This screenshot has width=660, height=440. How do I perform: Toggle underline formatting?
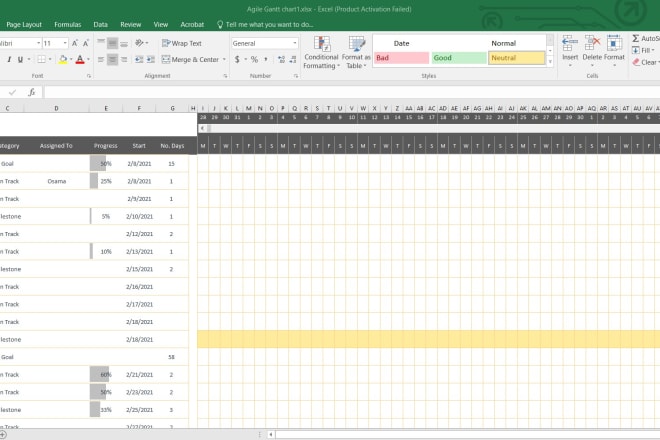click(20, 59)
